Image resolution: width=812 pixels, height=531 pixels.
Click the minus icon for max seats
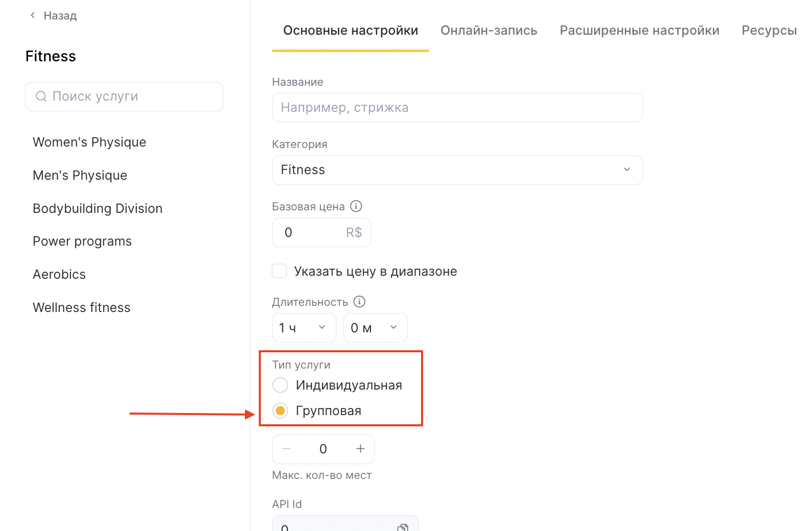click(286, 449)
